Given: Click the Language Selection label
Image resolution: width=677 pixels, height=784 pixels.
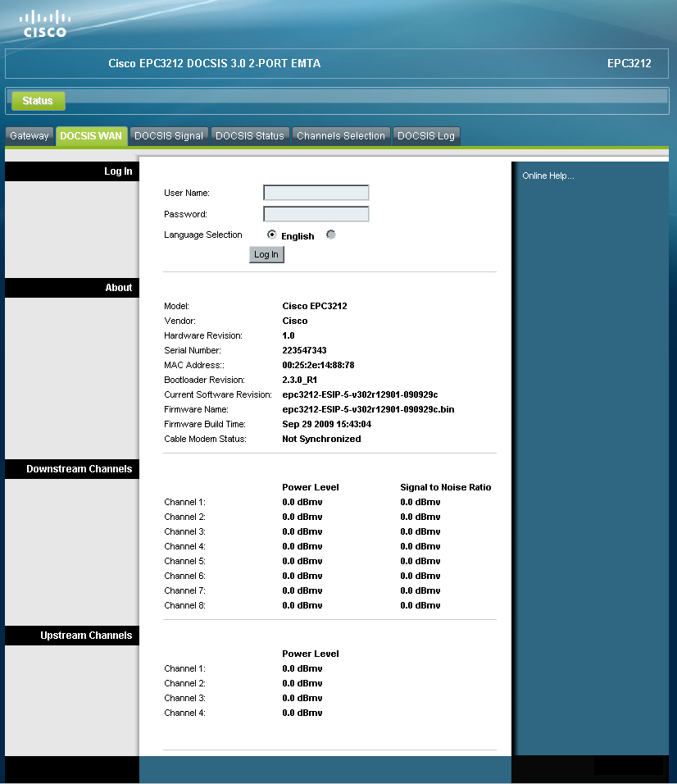Looking at the screenshot, I should click(x=202, y=235).
